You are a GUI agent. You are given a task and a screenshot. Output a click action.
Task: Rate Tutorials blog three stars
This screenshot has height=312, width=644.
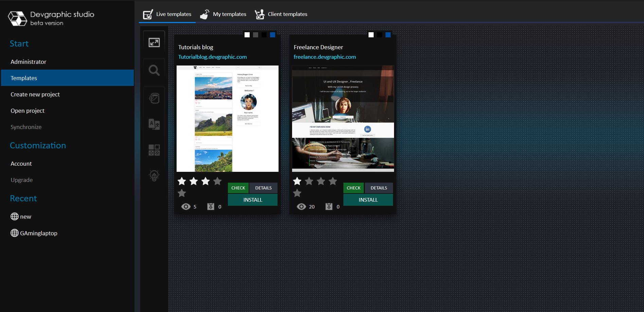click(205, 181)
